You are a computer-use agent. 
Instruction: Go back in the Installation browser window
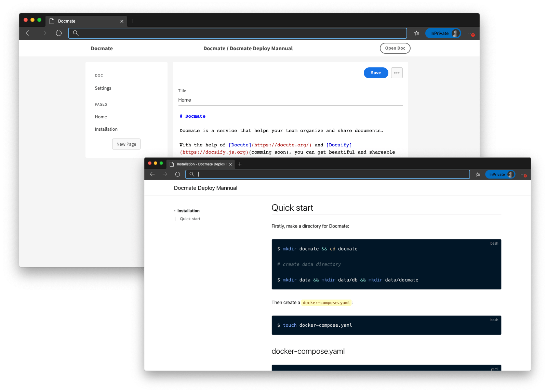click(152, 174)
